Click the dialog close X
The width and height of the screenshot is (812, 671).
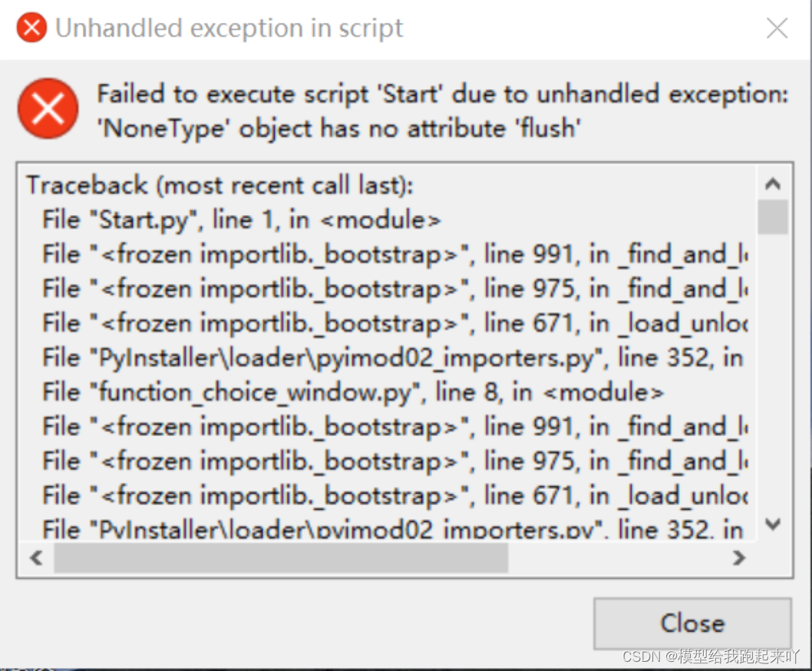pos(777,28)
